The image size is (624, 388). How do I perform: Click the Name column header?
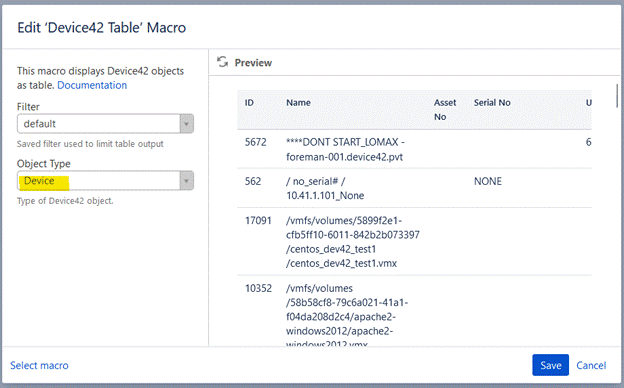pos(298,103)
